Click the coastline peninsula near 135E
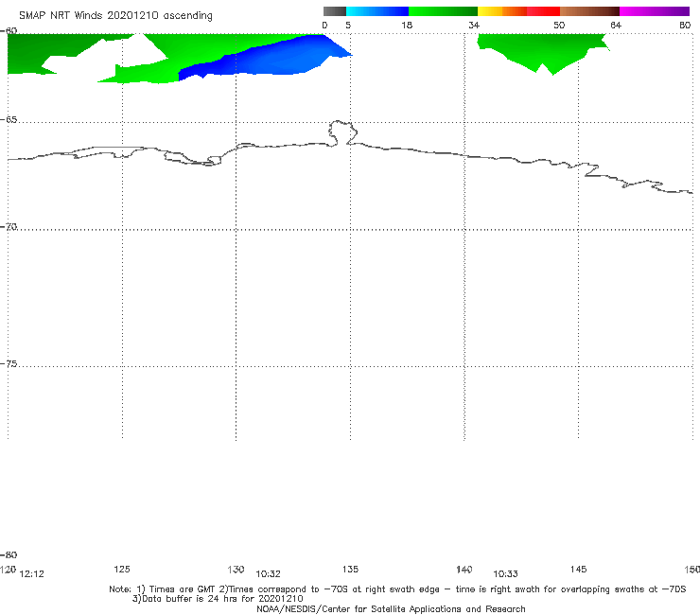This screenshot has height=615, width=700. (342, 132)
